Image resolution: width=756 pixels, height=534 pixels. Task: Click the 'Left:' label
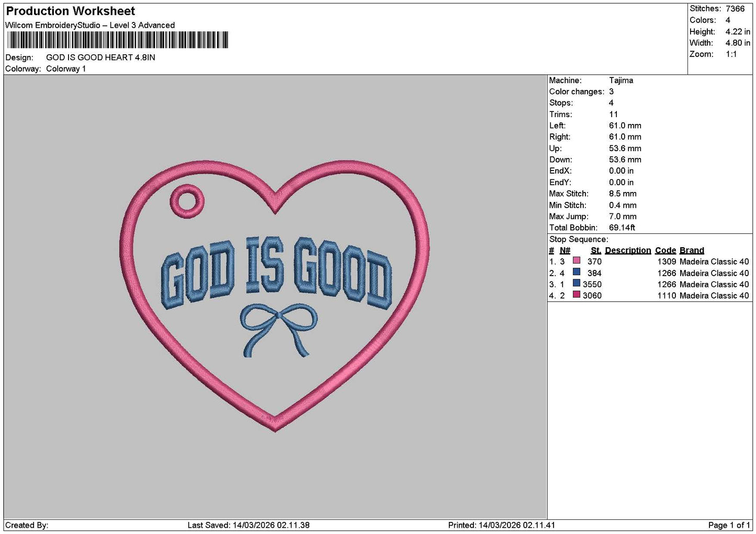[x=557, y=126]
